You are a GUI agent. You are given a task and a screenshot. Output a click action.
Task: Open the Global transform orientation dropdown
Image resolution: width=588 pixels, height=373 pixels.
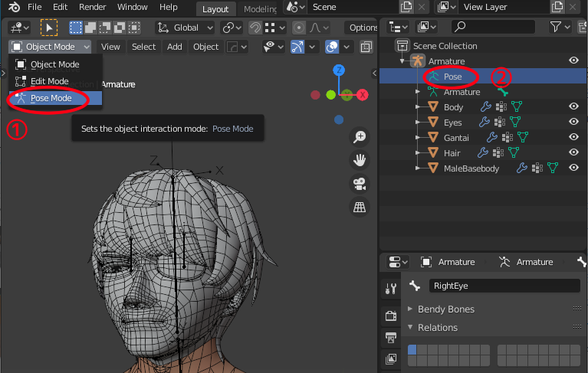click(185, 28)
